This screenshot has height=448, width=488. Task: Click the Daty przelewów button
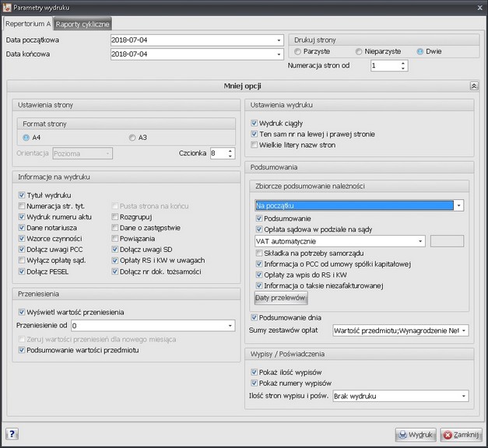281,298
